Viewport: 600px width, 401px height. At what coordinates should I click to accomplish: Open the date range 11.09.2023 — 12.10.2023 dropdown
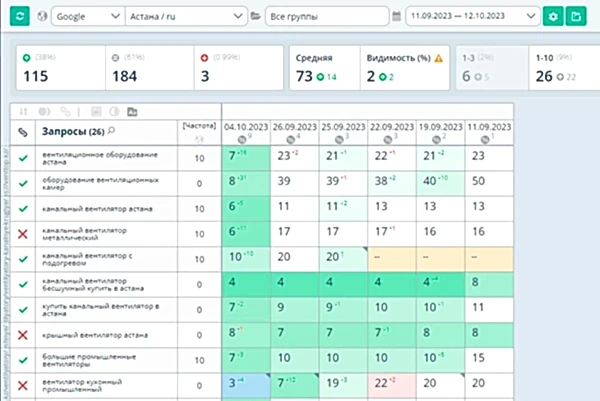[x=470, y=17]
